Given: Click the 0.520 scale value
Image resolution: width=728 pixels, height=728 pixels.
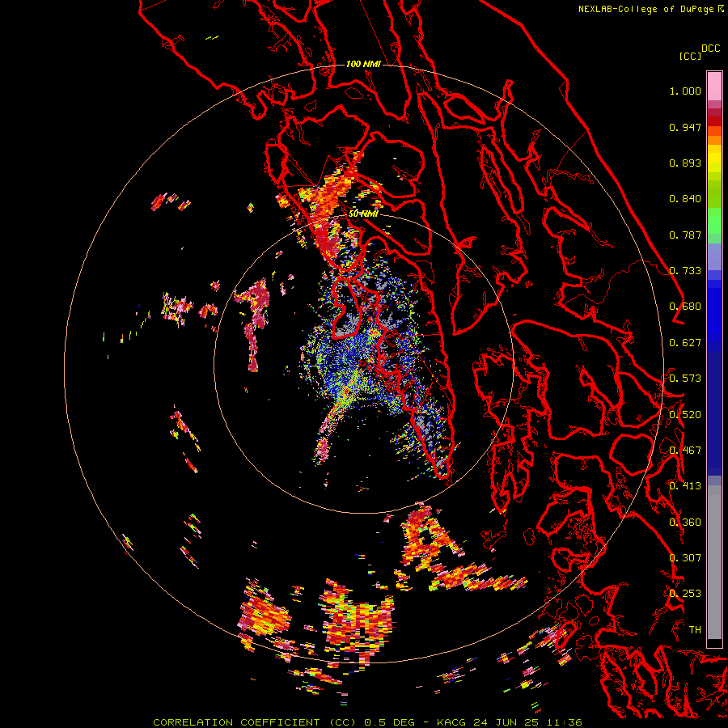Looking at the screenshot, I should tap(685, 415).
